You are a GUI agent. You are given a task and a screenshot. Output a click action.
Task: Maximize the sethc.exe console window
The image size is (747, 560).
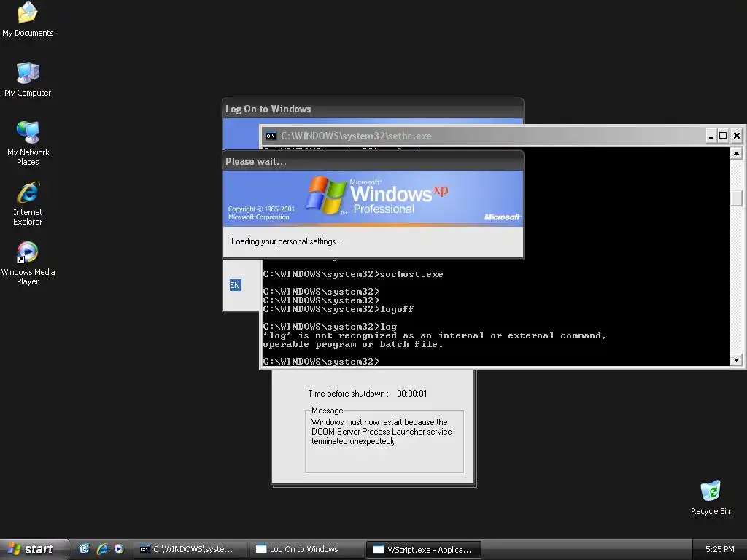click(723, 136)
